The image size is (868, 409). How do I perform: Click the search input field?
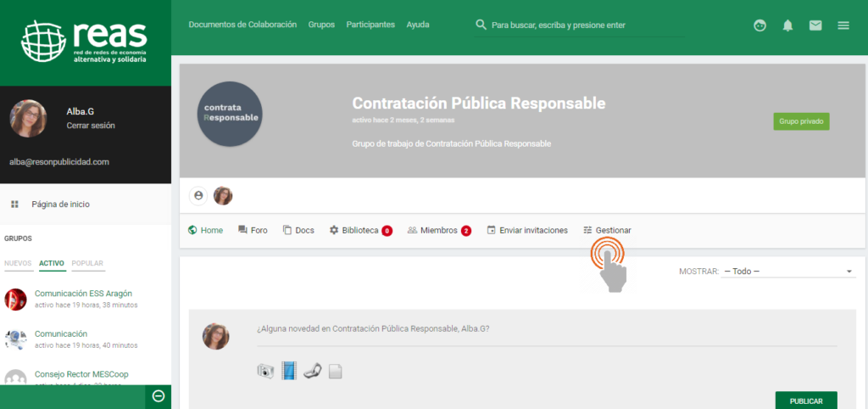pos(585,25)
